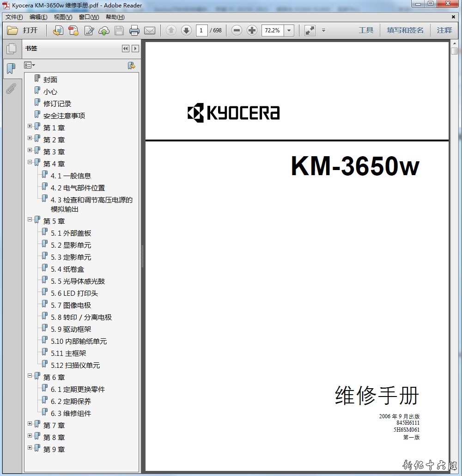Click the email envelope icon
Screen dimensions: 462x476
[150, 31]
